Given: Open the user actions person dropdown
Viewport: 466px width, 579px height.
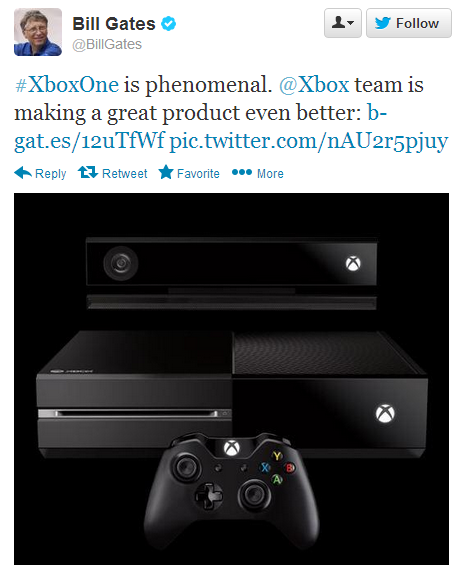Looking at the screenshot, I should coord(343,23).
